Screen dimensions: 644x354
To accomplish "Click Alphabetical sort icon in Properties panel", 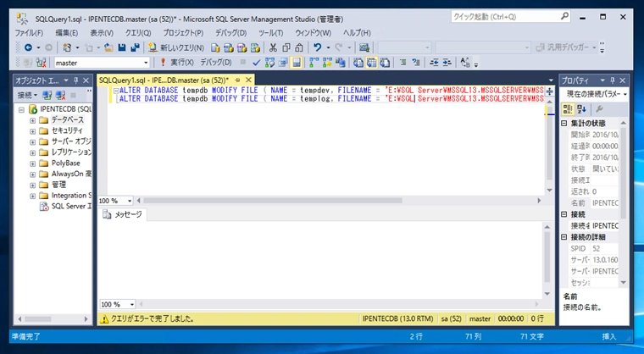I will pos(581,109).
